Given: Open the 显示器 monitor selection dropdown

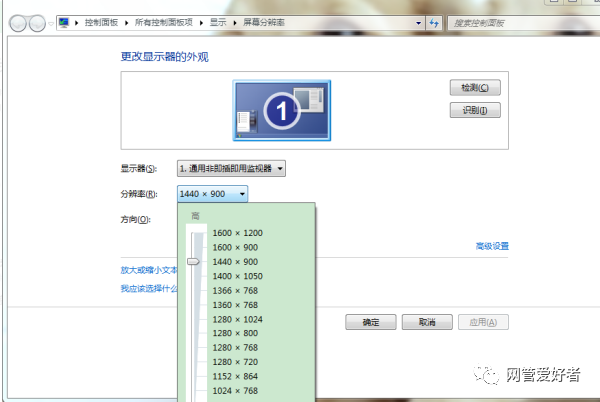Looking at the screenshot, I should [231, 168].
